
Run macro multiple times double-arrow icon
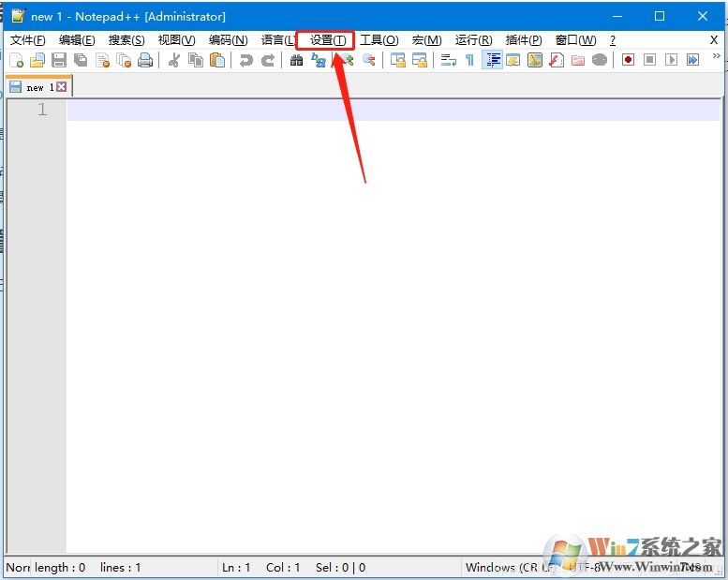click(692, 60)
